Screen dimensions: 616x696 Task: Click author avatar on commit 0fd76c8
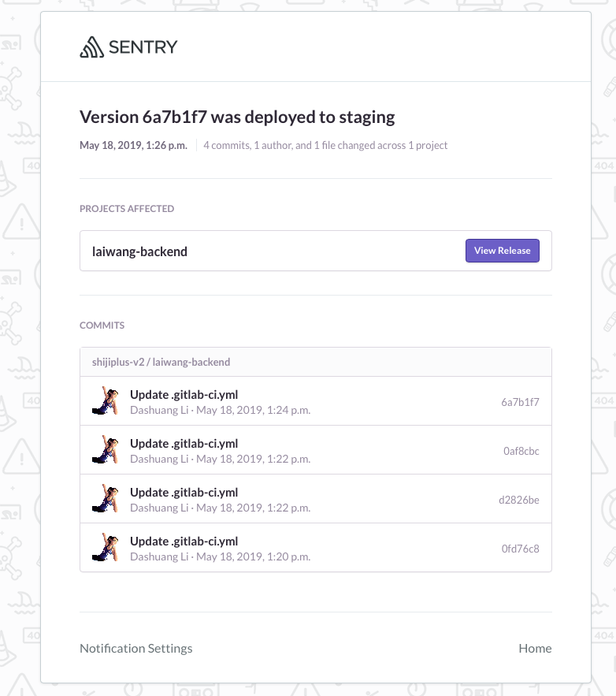pos(106,547)
